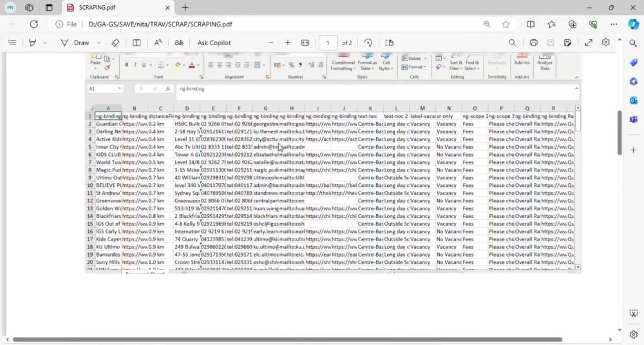The image size is (644, 345).
Task: Enter PDF full screen mode
Action: 589,43
